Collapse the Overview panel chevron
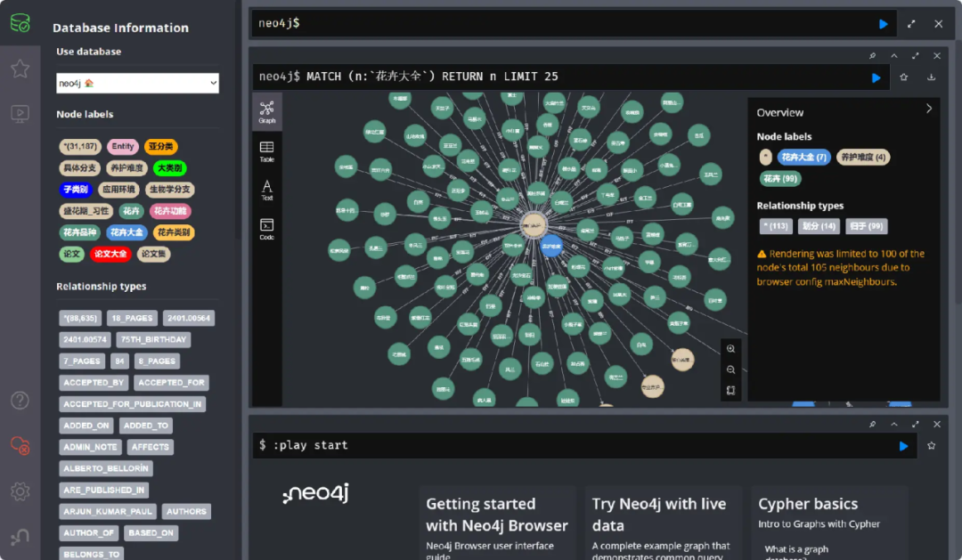 (x=929, y=109)
